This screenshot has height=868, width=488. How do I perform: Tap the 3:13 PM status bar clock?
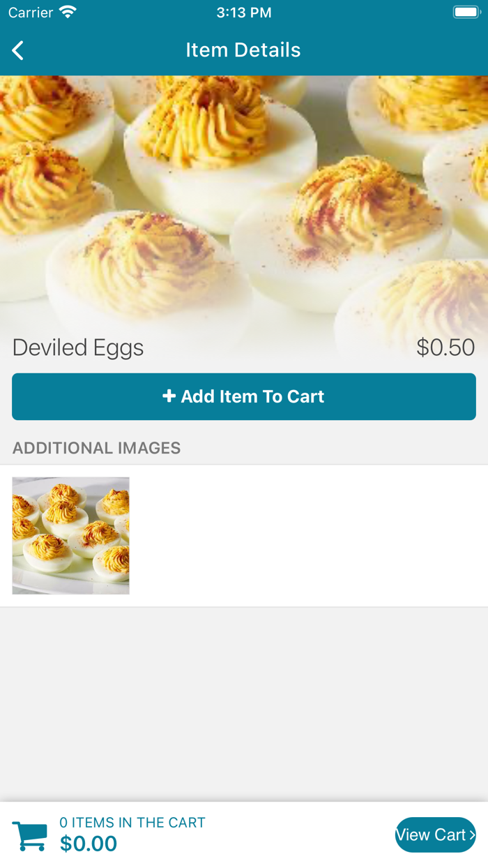244,13
